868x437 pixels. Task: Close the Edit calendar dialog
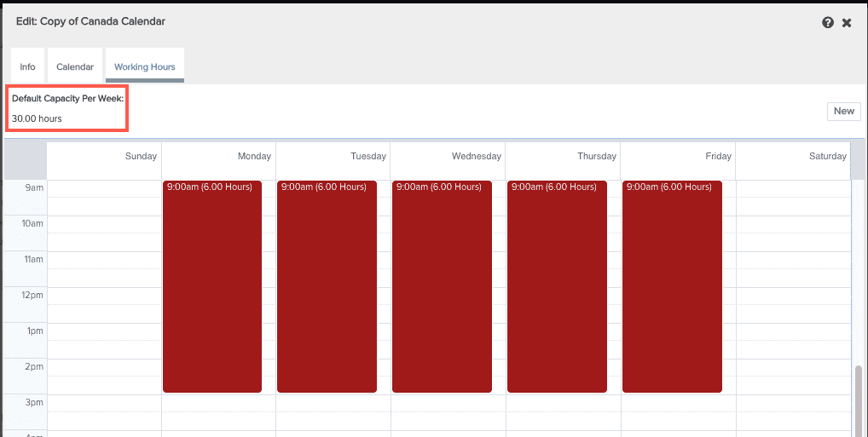(x=847, y=23)
